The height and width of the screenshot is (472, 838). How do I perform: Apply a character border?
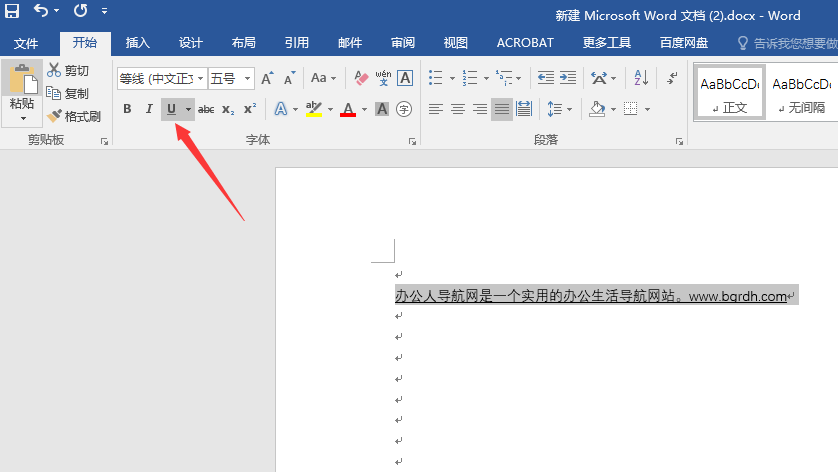(405, 79)
